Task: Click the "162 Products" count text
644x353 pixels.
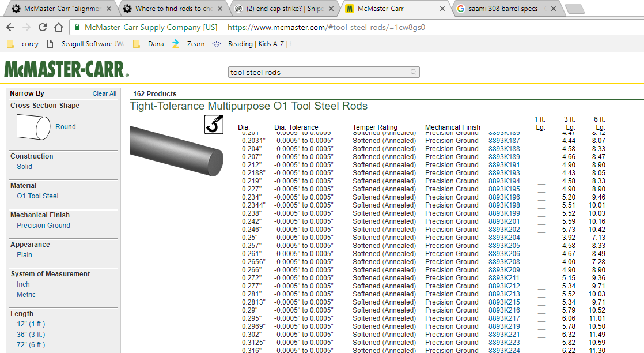Action: click(155, 94)
